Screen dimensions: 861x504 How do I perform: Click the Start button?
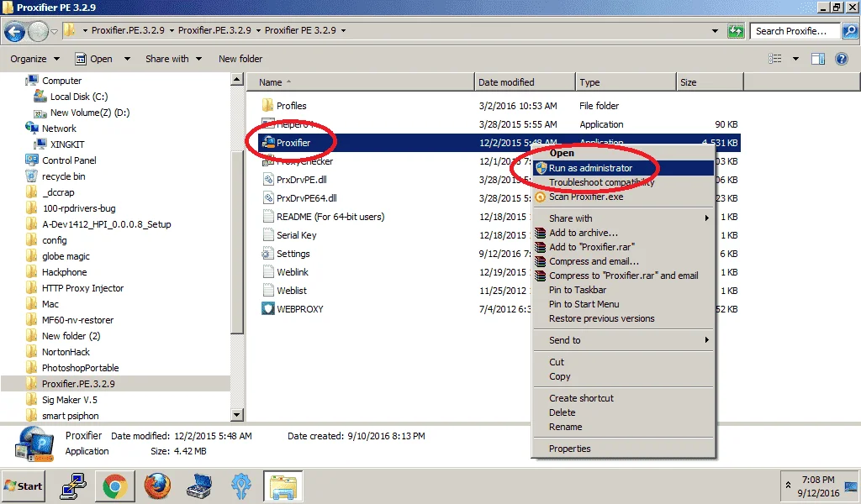pos(23,486)
